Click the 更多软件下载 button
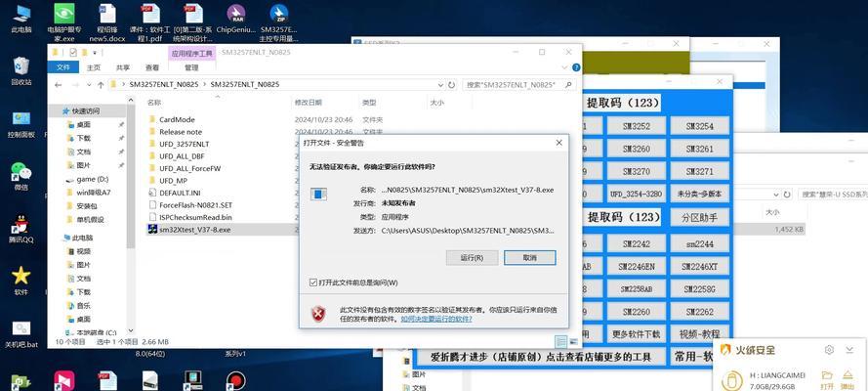This screenshot has width=868, height=391. (636, 334)
